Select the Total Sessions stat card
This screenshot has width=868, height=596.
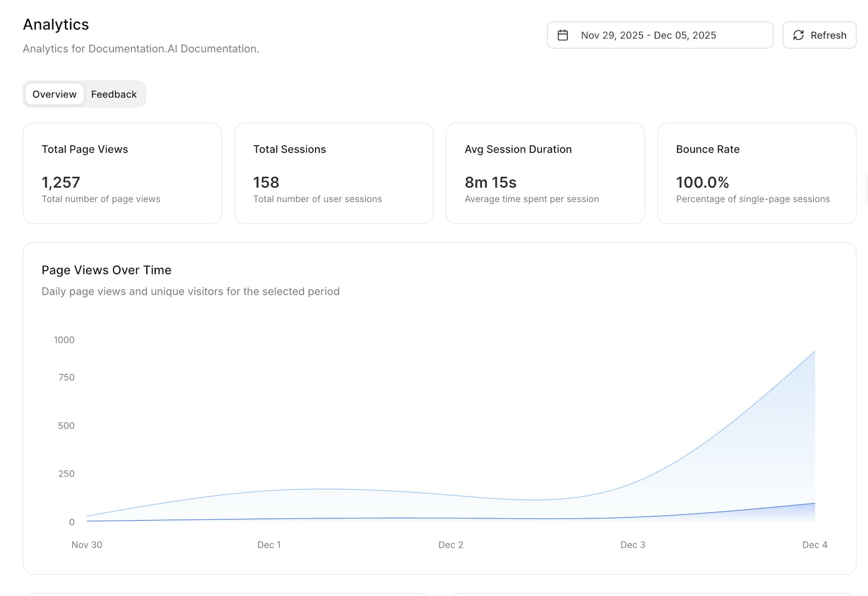pos(334,173)
